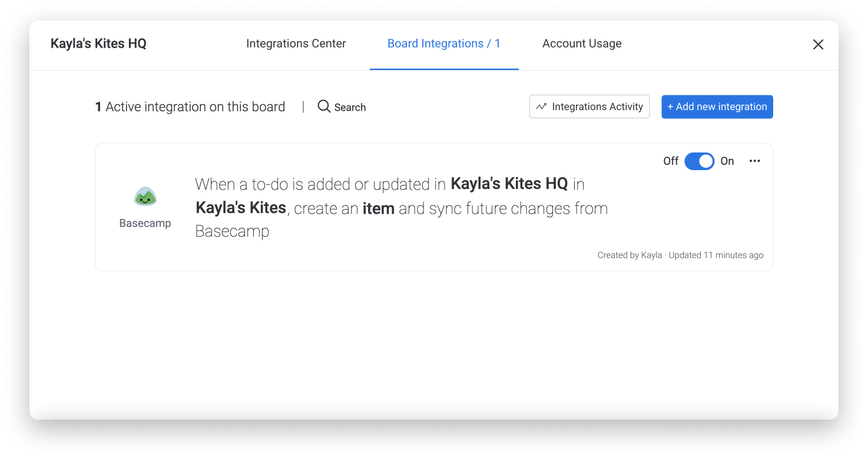This screenshot has width=868, height=458.
Task: Click 'Created by Kayla · Updated 11 minutes ago'
Action: point(680,255)
